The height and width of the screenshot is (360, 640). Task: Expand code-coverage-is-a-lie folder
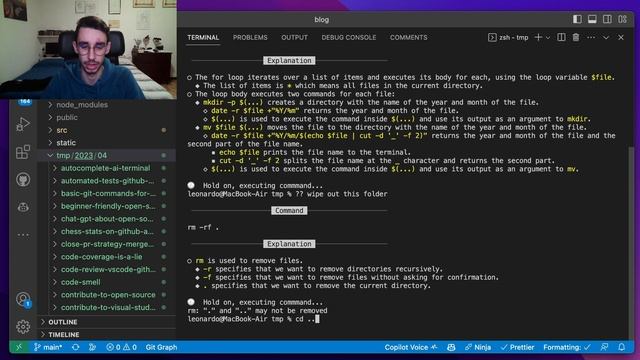107,256
